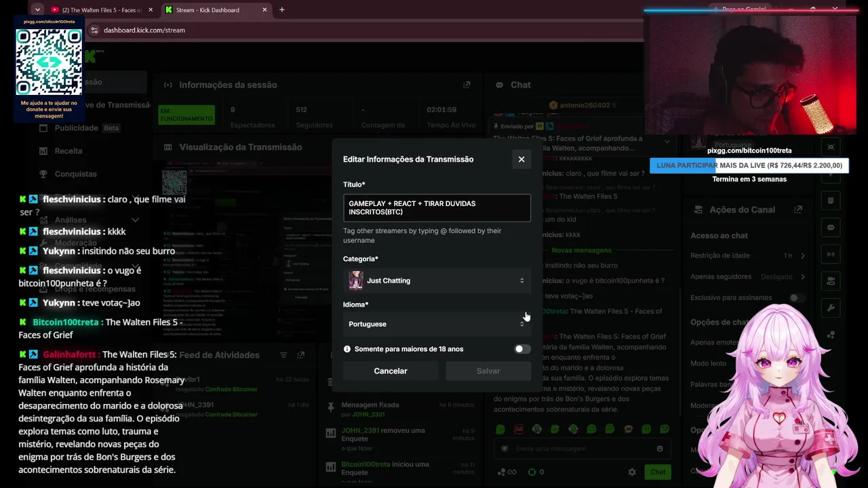Toggle 'Somente para maiores de 18 anos' switch
Image resolution: width=868 pixels, height=488 pixels.
pyautogui.click(x=521, y=349)
